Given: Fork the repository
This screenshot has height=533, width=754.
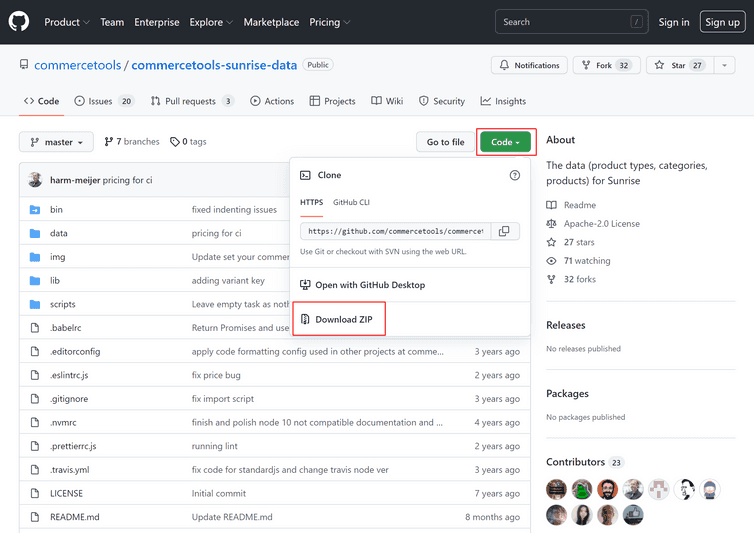Looking at the screenshot, I should pyautogui.click(x=606, y=65).
